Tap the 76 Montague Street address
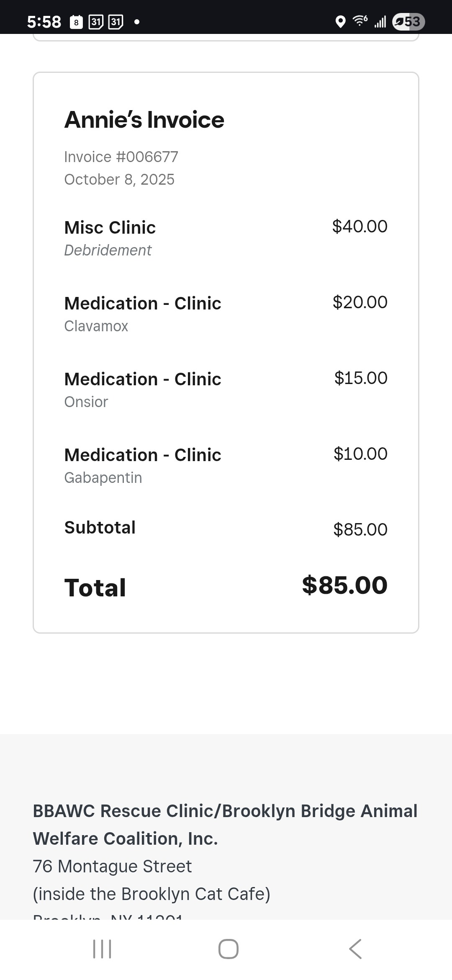Screen dimensions: 452x980 tap(112, 866)
